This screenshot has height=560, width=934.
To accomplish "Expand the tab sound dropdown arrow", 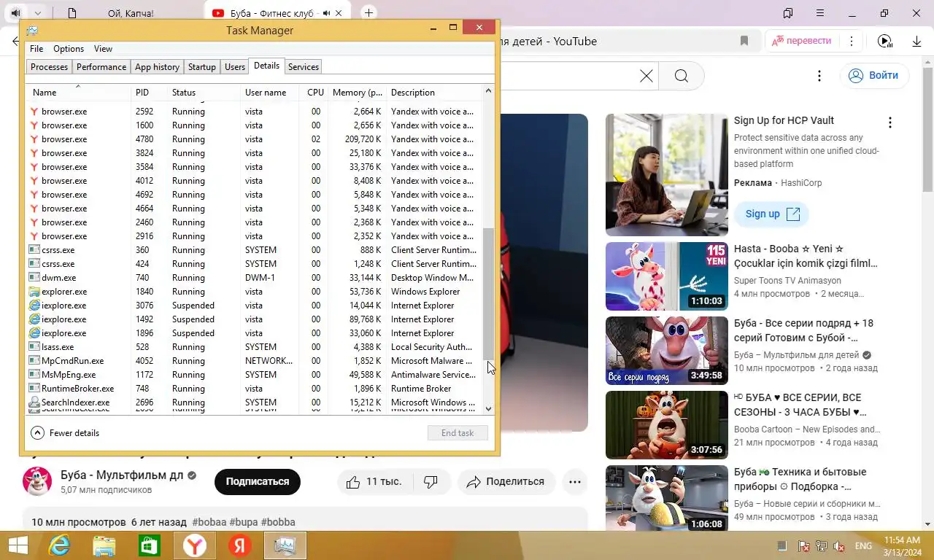I will tap(38, 13).
